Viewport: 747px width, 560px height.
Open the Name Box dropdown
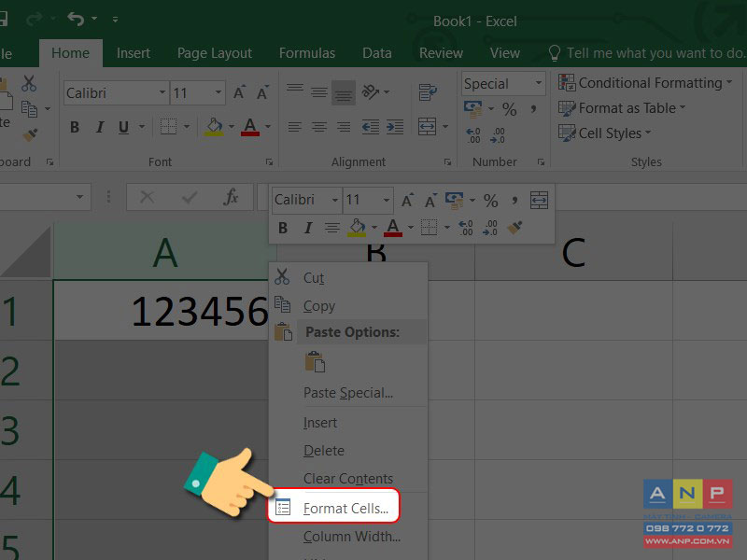(x=79, y=197)
